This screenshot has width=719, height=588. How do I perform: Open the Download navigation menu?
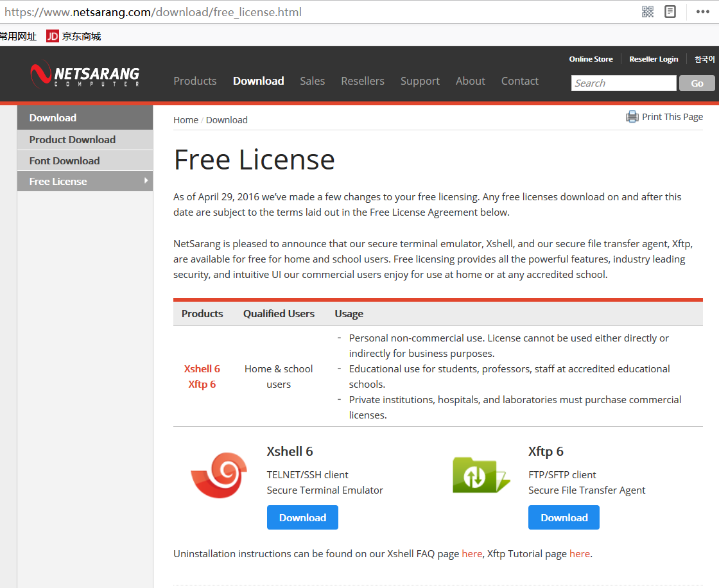coord(259,81)
